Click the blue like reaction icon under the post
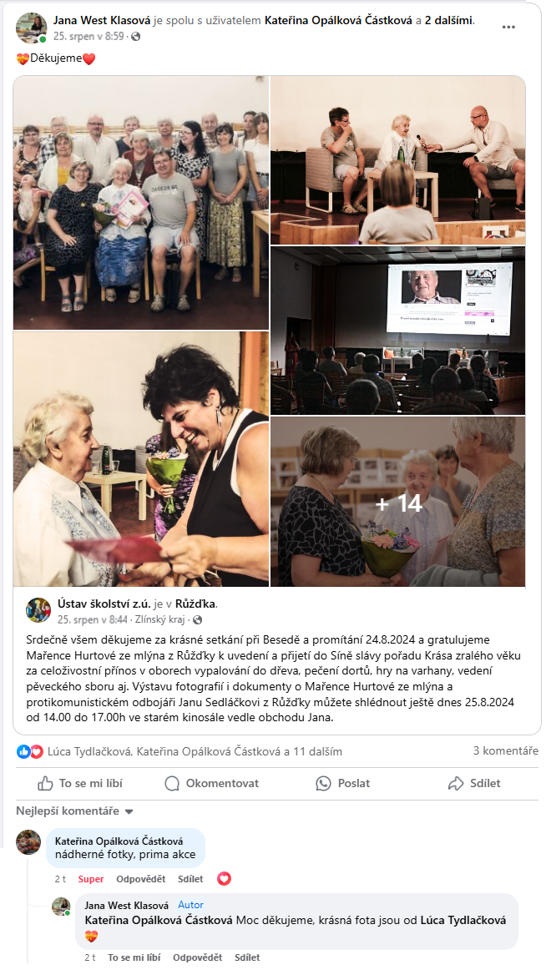 [23, 751]
